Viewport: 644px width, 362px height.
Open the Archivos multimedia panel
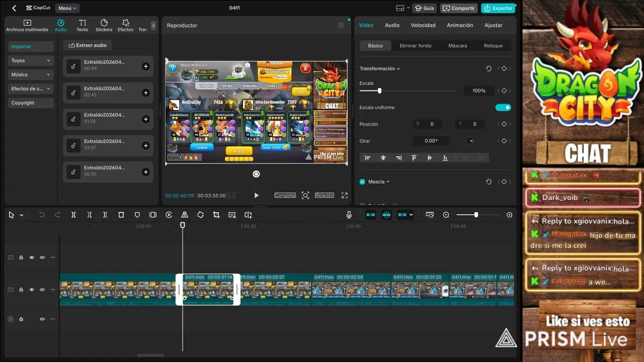[x=27, y=26]
